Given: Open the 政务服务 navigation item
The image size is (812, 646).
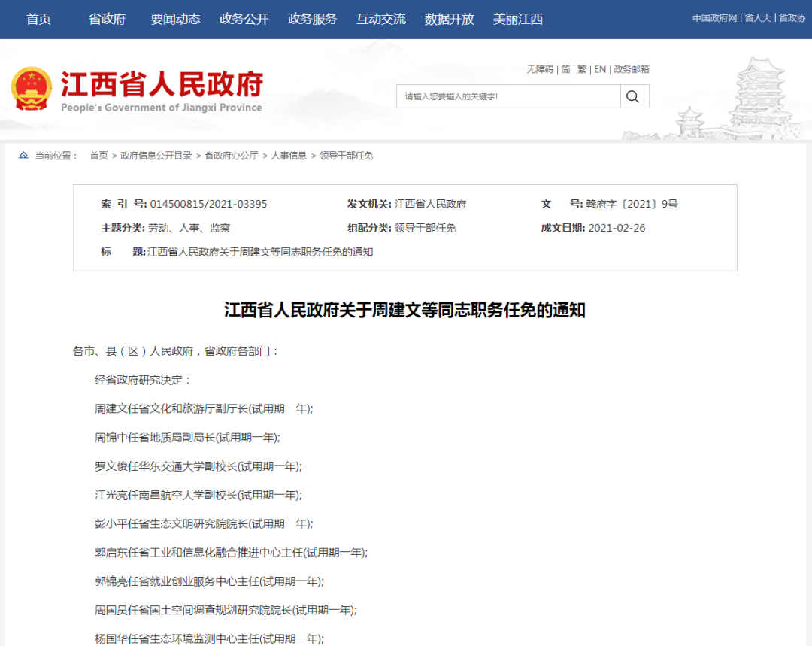Looking at the screenshot, I should (x=312, y=19).
